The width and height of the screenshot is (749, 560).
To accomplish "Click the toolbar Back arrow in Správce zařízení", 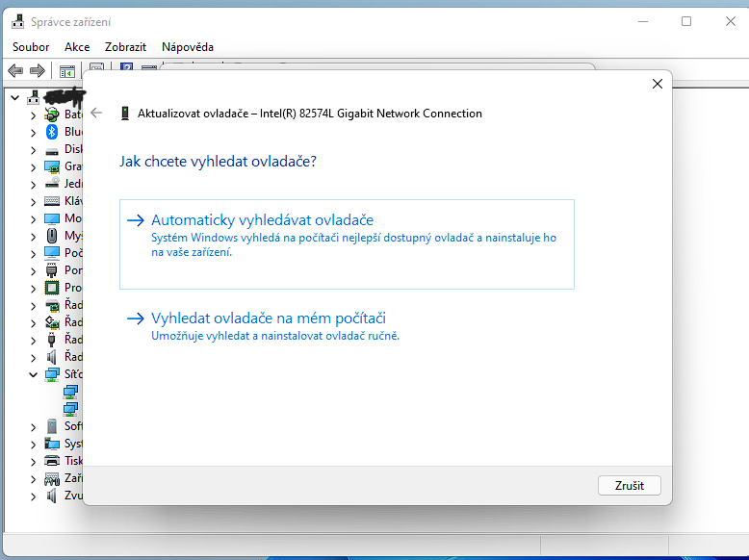I will pos(15,71).
